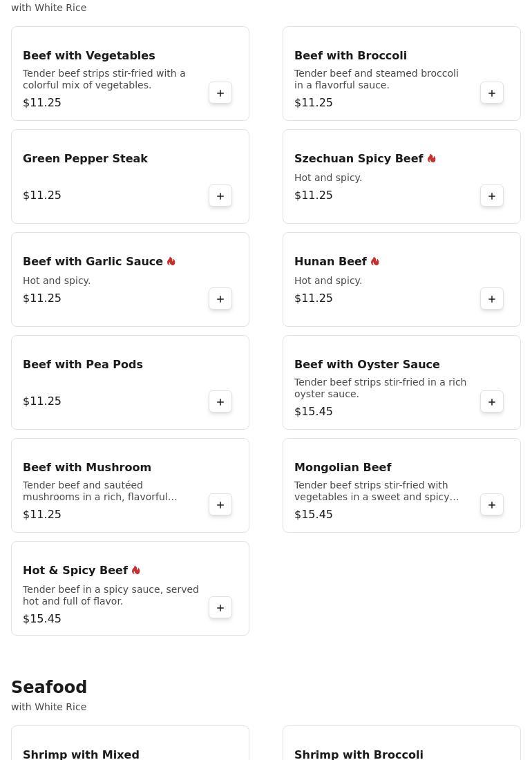Open the Mongolian Beef item title
The width and height of the screenshot is (532, 760).
[343, 468]
